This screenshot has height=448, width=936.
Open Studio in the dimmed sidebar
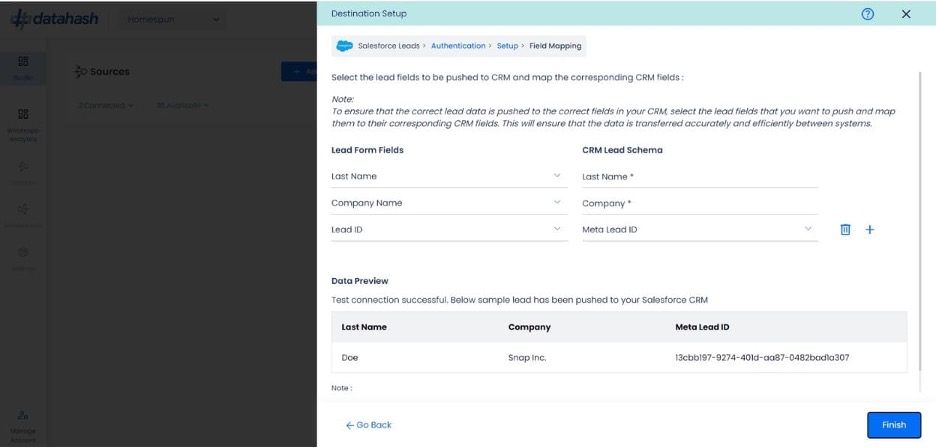click(x=23, y=68)
